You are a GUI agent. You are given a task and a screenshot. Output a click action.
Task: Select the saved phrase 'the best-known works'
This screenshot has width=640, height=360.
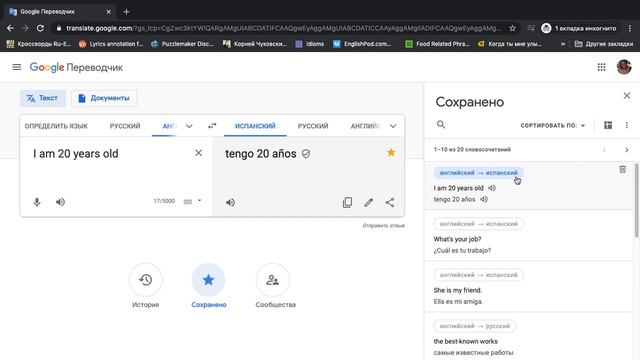(465, 341)
